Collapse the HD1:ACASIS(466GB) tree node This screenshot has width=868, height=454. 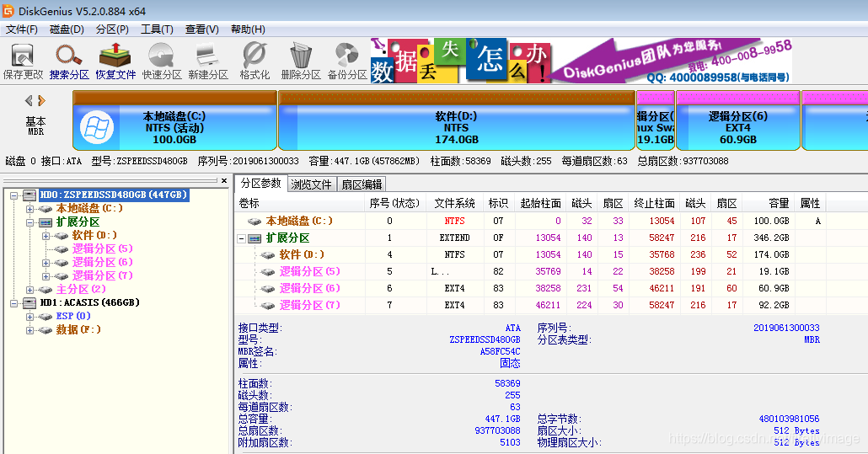pyautogui.click(x=13, y=303)
